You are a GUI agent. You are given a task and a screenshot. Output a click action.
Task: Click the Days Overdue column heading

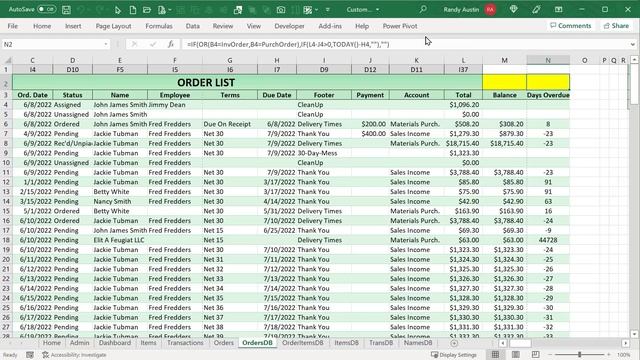(x=548, y=95)
